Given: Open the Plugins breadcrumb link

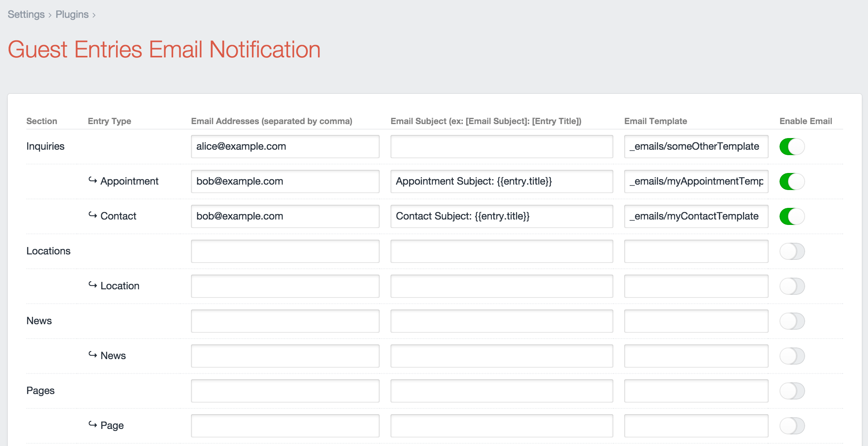Looking at the screenshot, I should (72, 14).
